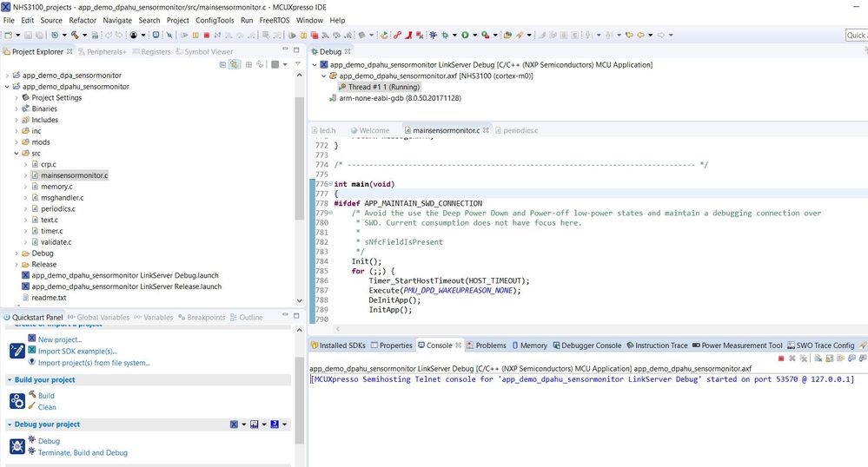Switch to the Registers tab
Screen dimensions: 868x467
click(x=151, y=51)
